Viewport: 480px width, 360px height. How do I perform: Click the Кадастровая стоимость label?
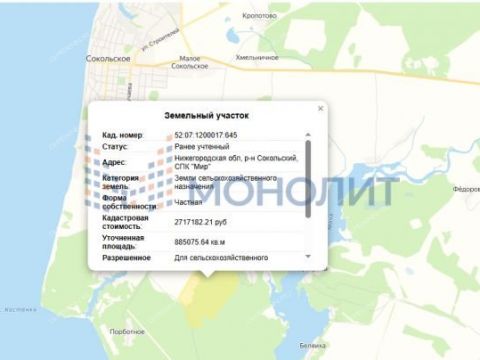125,222
